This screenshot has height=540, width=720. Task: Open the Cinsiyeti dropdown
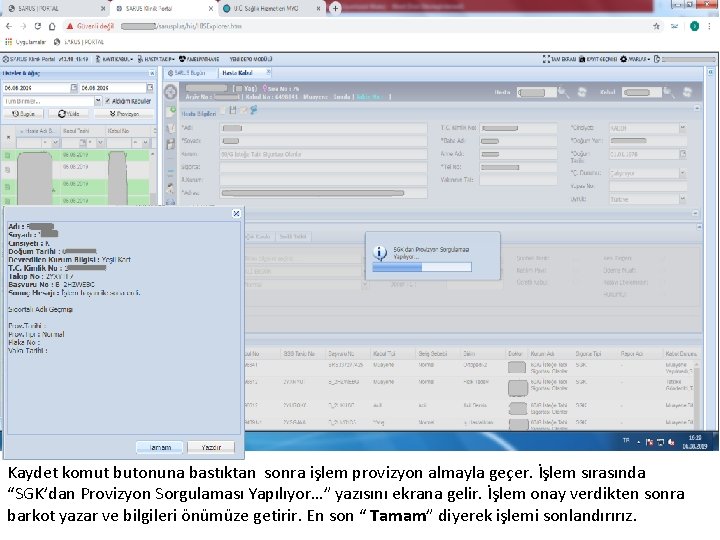(x=682, y=128)
